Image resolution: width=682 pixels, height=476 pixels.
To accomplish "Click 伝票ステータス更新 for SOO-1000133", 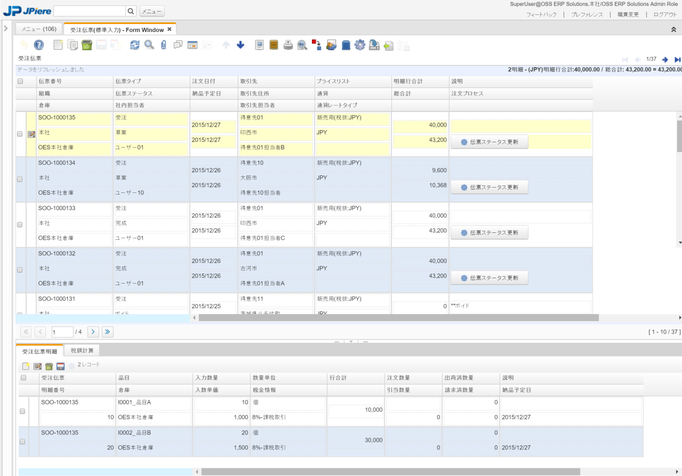I will point(490,232).
